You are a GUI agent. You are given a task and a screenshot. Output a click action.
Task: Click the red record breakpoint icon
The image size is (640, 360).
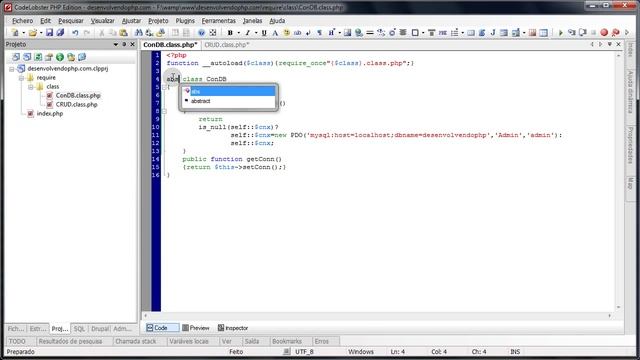pyautogui.click(x=604, y=33)
